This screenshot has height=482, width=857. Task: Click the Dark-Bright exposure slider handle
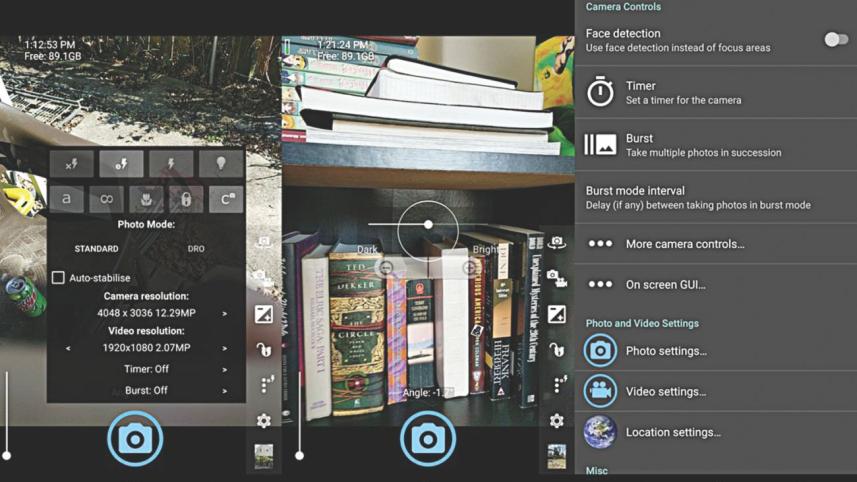(x=428, y=225)
